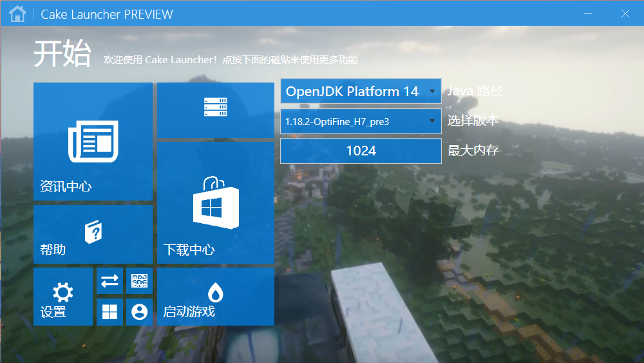Open the server list tile
Screen dimensions: 644x363
[x=216, y=110]
